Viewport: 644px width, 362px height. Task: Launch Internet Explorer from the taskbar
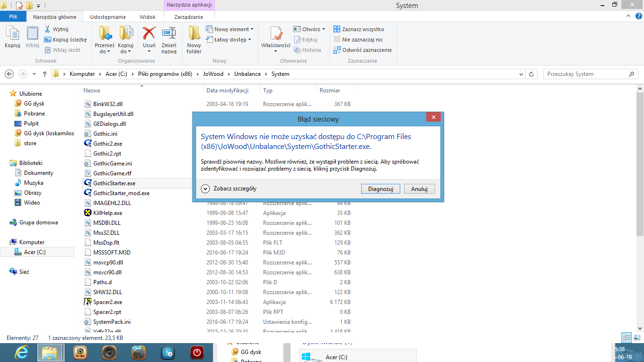pyautogui.click(x=21, y=352)
